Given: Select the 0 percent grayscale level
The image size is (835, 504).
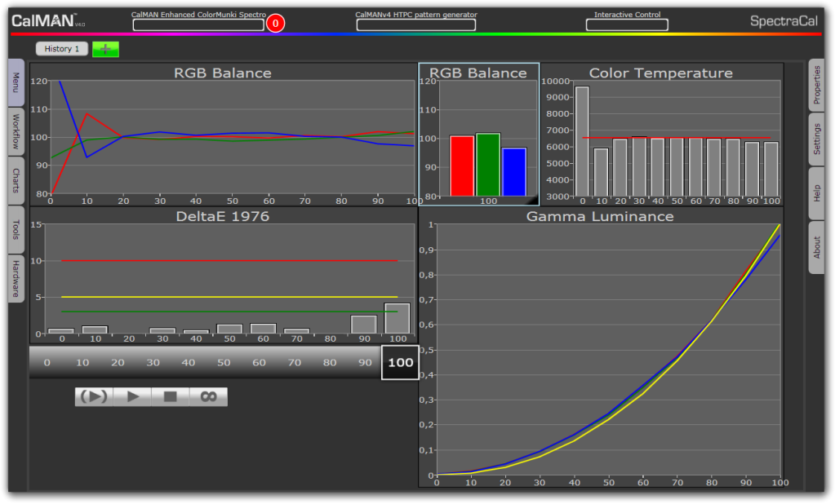Looking at the screenshot, I should tap(47, 362).
